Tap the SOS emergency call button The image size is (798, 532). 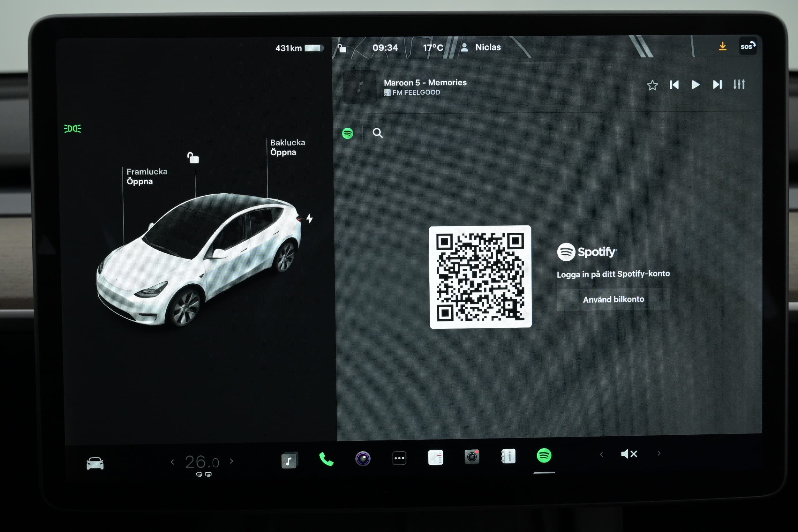click(748, 46)
